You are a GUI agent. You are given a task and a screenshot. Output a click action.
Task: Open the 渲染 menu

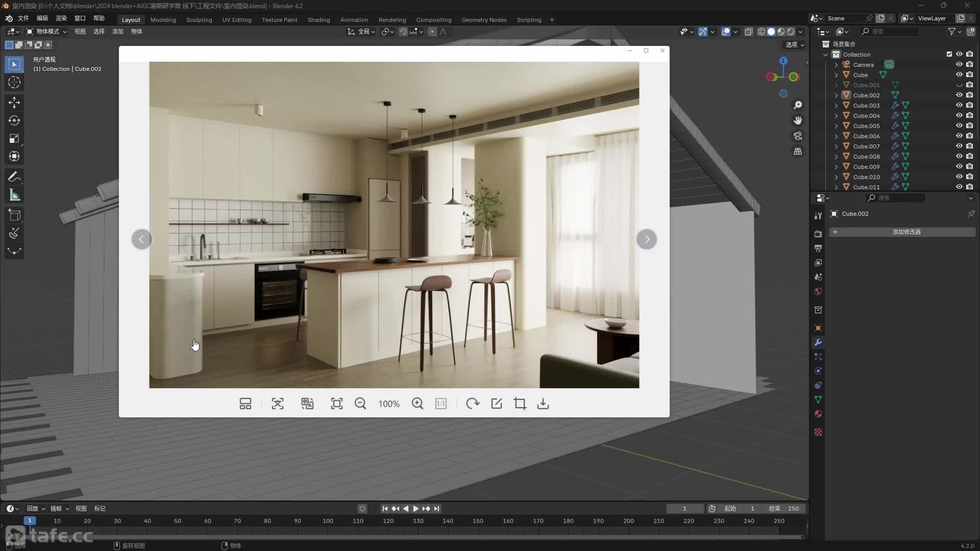(61, 18)
